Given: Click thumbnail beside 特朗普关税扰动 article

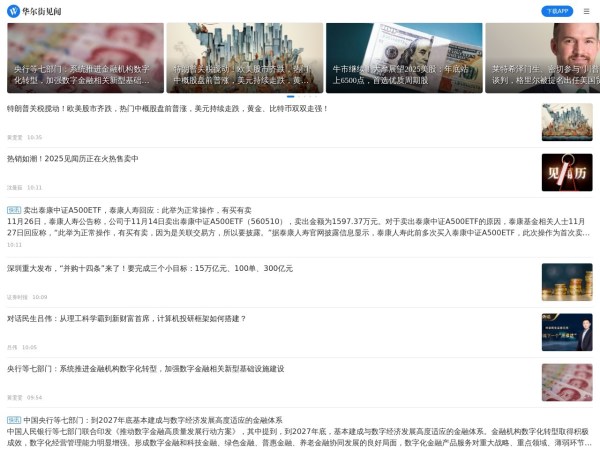Looking at the screenshot, I should pos(566,122).
